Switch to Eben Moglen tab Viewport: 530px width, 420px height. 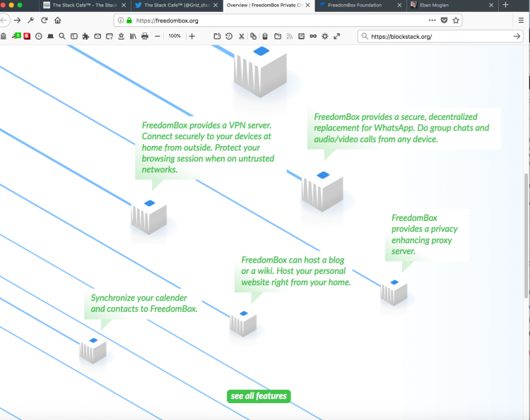click(x=452, y=6)
